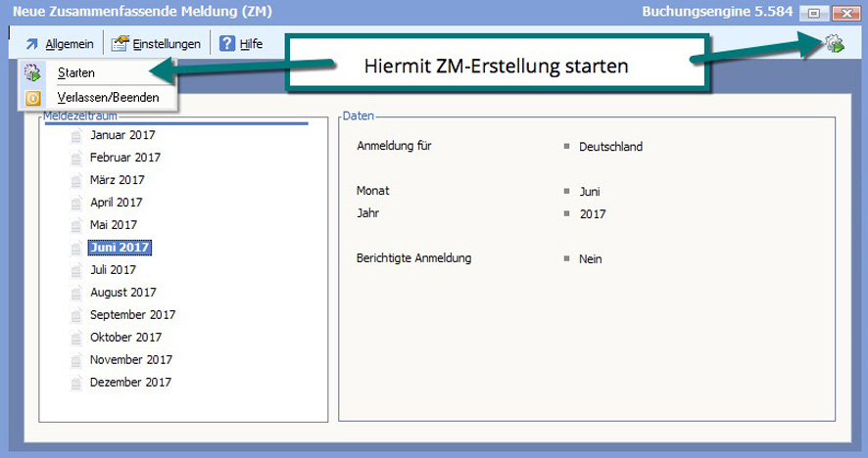Open the Allgemein menu
This screenshot has height=458, width=868.
coord(69,44)
